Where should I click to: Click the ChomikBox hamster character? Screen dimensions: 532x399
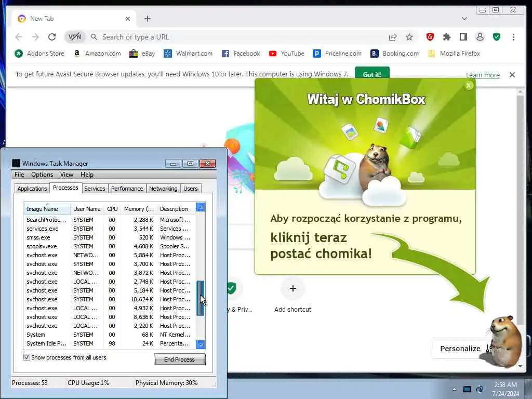click(x=506, y=341)
